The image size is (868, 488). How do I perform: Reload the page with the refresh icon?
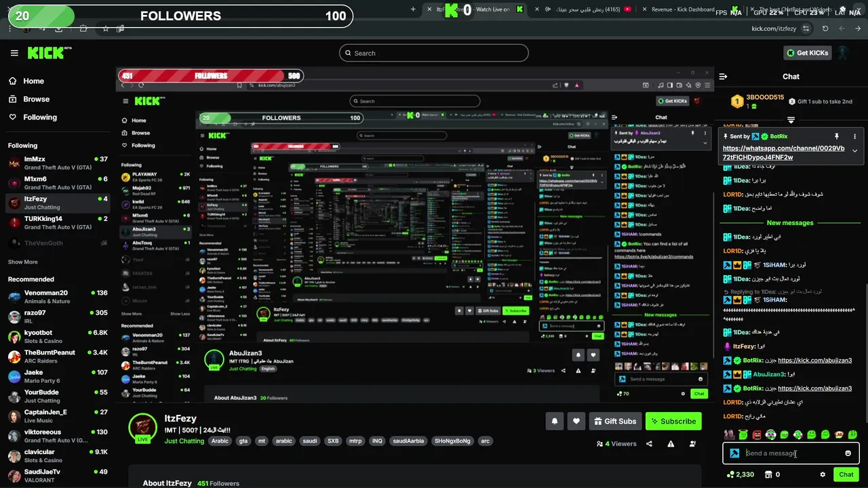tap(825, 28)
